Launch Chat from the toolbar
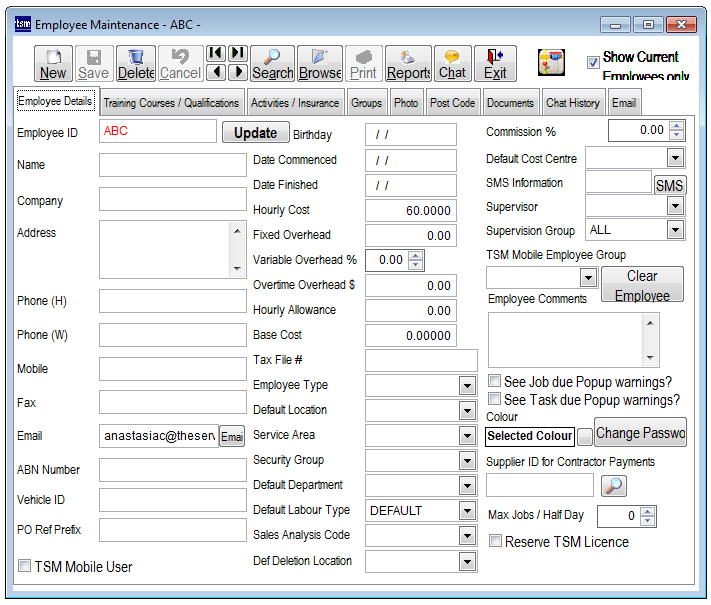The height and width of the screenshot is (605, 711). pyautogui.click(x=452, y=63)
